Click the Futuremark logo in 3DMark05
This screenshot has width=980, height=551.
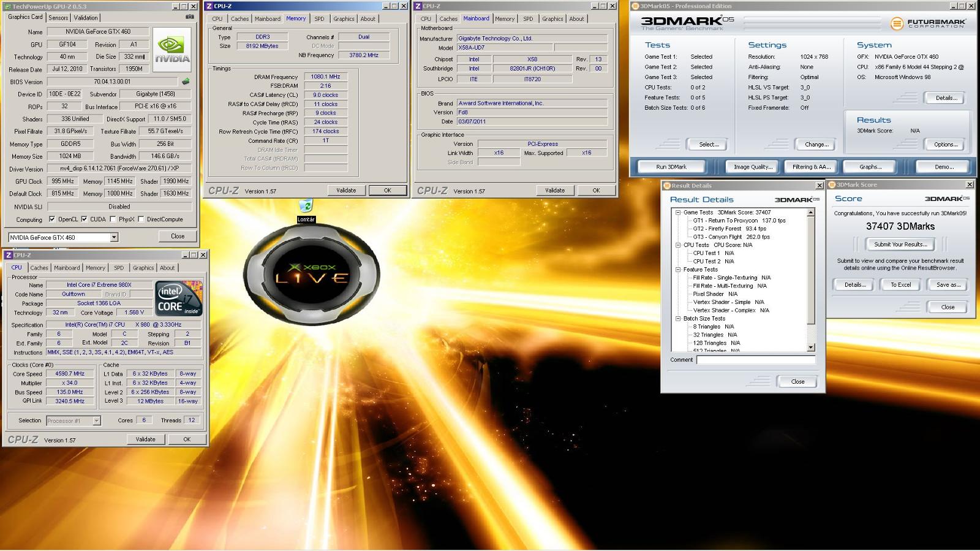pyautogui.click(x=927, y=23)
